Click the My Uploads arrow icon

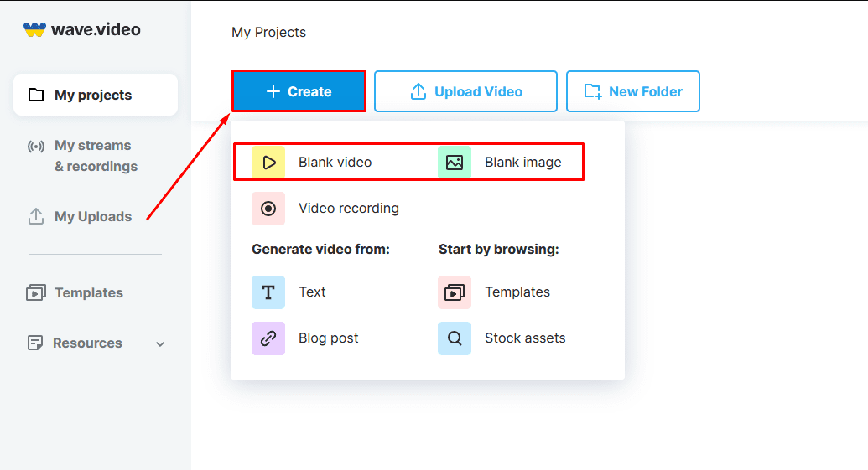click(36, 216)
